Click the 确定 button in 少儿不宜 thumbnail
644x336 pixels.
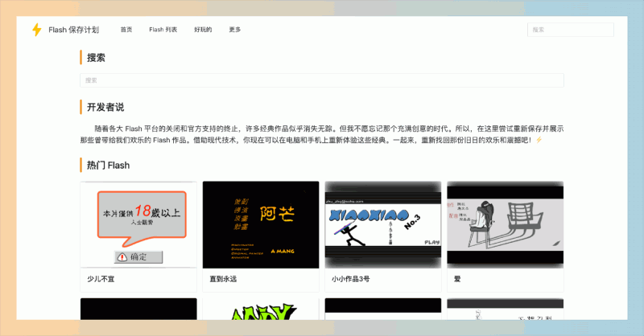click(138, 256)
